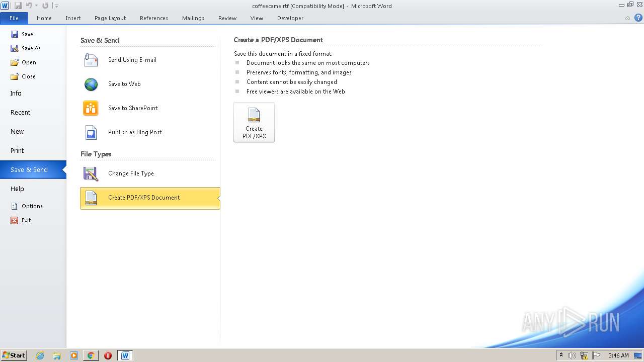Click the 3:46 AM system clock
The width and height of the screenshot is (644, 362).
(618, 355)
